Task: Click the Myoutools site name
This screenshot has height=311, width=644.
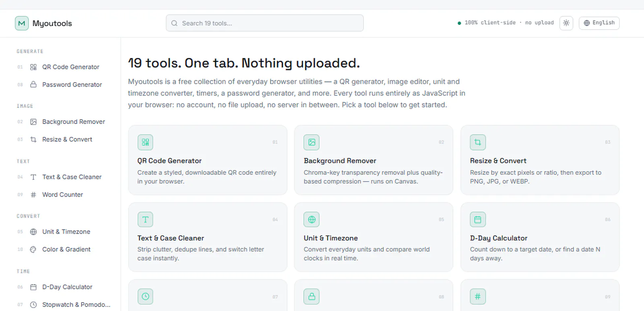Action: click(x=52, y=23)
